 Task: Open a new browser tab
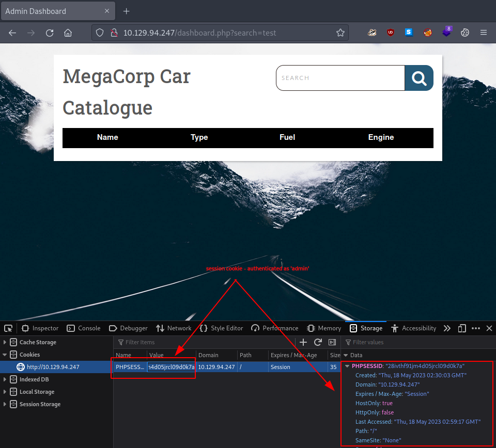point(126,11)
